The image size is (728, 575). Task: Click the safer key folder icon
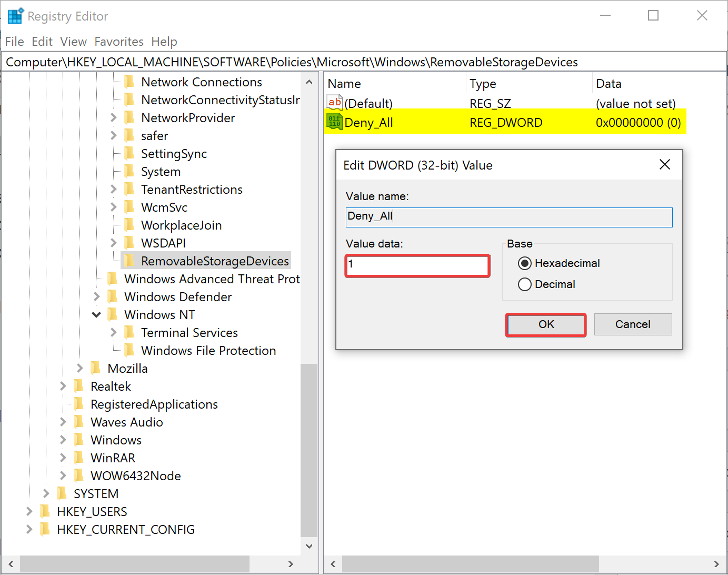click(129, 135)
